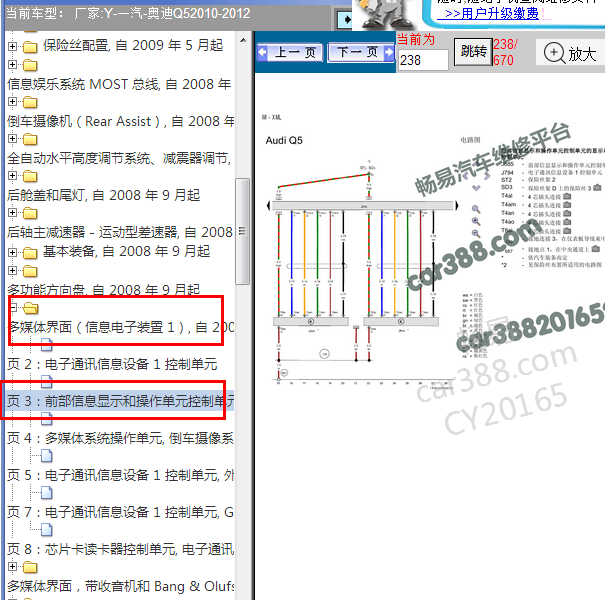Expand the 基本装备, 自 2008 年 9 月起 node
Screen dimensions: 605x600
coord(12,252)
